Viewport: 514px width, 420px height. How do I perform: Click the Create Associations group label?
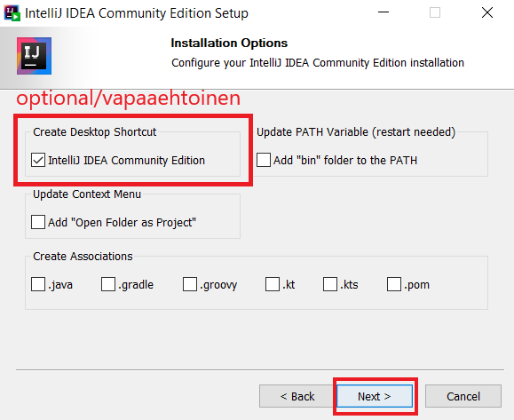83,256
